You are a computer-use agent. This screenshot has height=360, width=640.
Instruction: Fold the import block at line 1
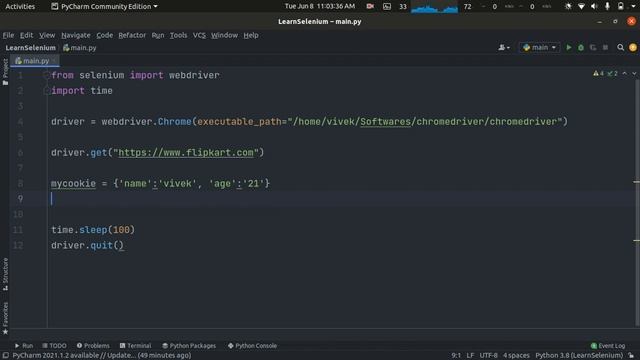[46, 75]
